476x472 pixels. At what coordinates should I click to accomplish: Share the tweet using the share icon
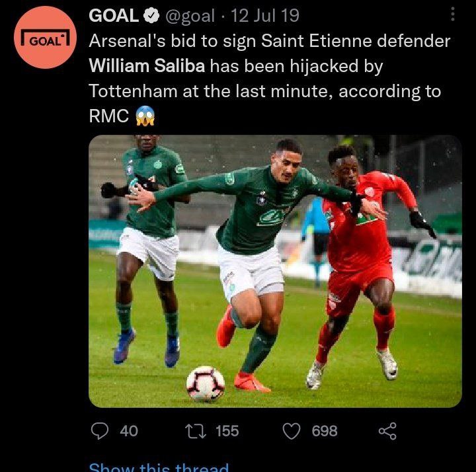[x=387, y=431]
